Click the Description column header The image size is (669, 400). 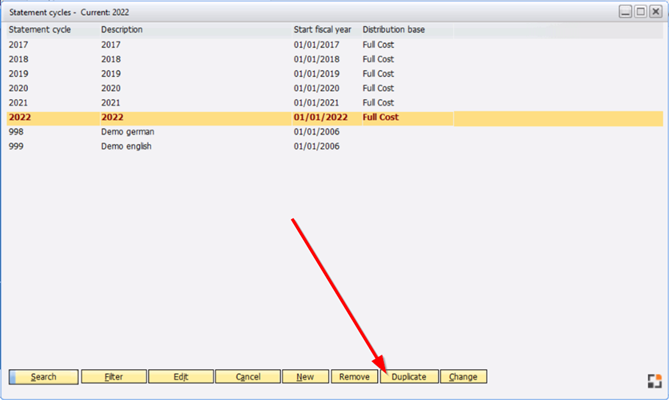[122, 30]
